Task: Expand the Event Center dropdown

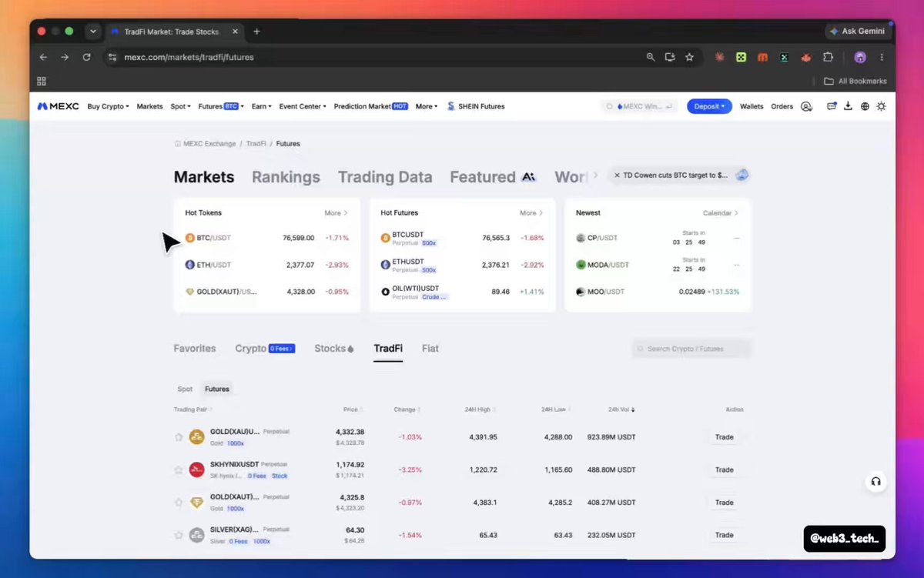Action: click(303, 106)
